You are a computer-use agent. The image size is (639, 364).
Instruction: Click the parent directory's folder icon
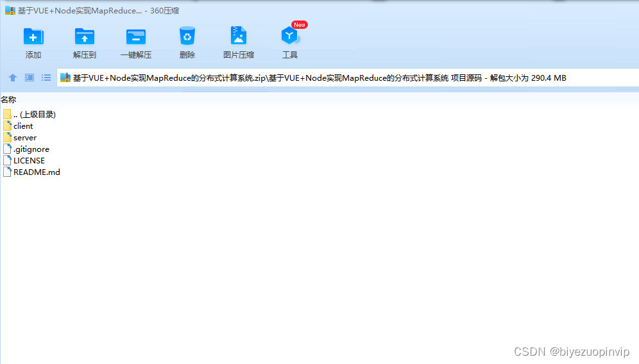(x=7, y=115)
